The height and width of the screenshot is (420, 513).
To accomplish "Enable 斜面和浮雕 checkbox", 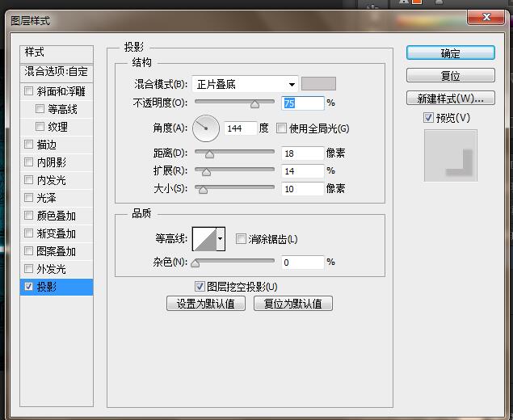I will pos(29,90).
